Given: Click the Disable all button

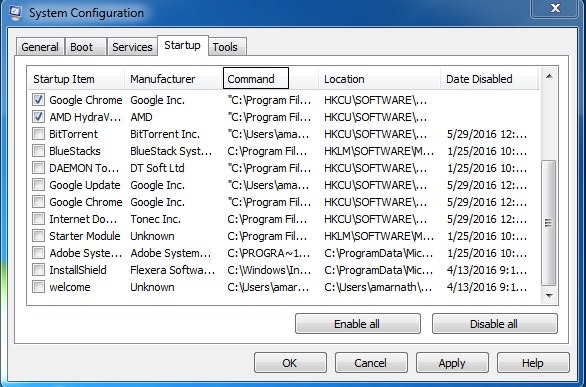Looking at the screenshot, I should click(x=494, y=323).
